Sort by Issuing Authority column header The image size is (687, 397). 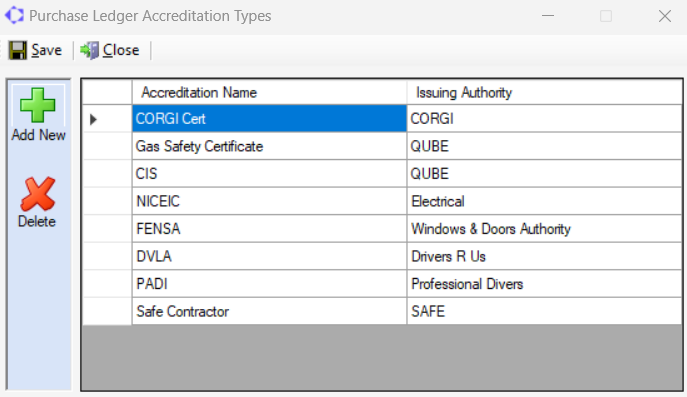(544, 92)
